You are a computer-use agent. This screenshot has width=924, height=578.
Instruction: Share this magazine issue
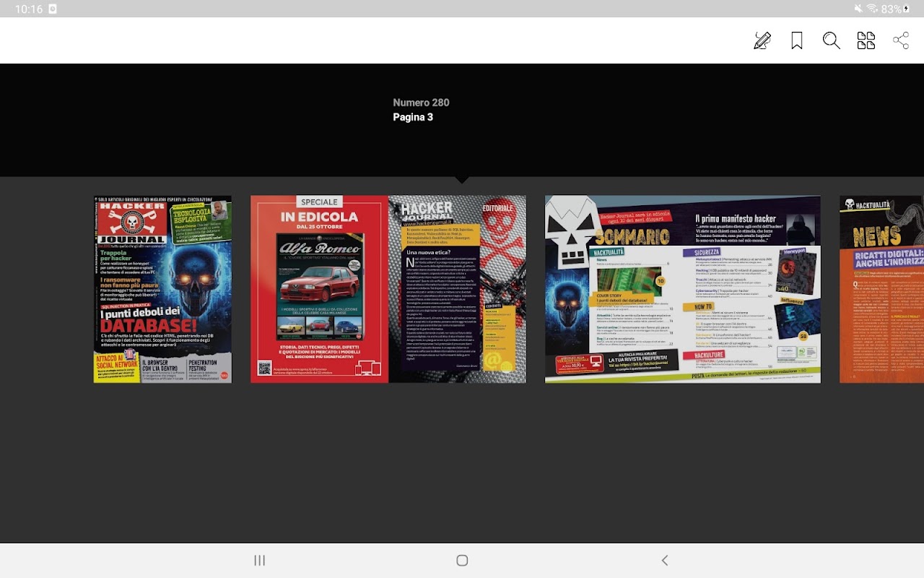[x=901, y=40]
